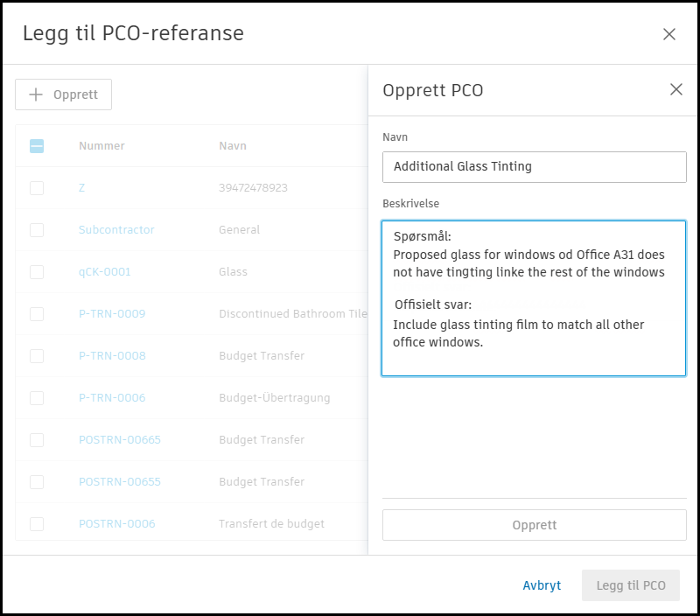
Task: Select the Subcontractor row checkbox
Action: point(37,230)
